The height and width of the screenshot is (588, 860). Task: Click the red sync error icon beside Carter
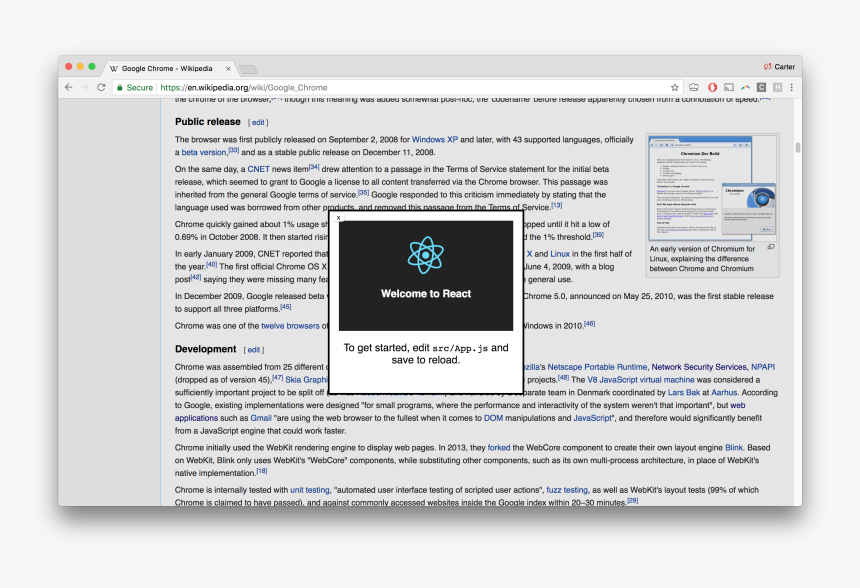[x=767, y=67]
